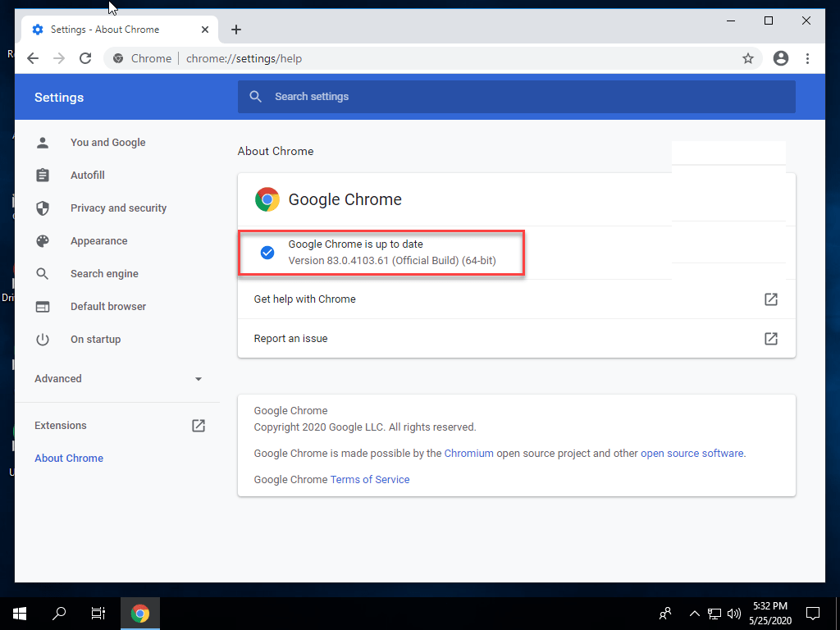Select About Chrome in the sidebar
Screen dimensions: 840x630
(69, 458)
